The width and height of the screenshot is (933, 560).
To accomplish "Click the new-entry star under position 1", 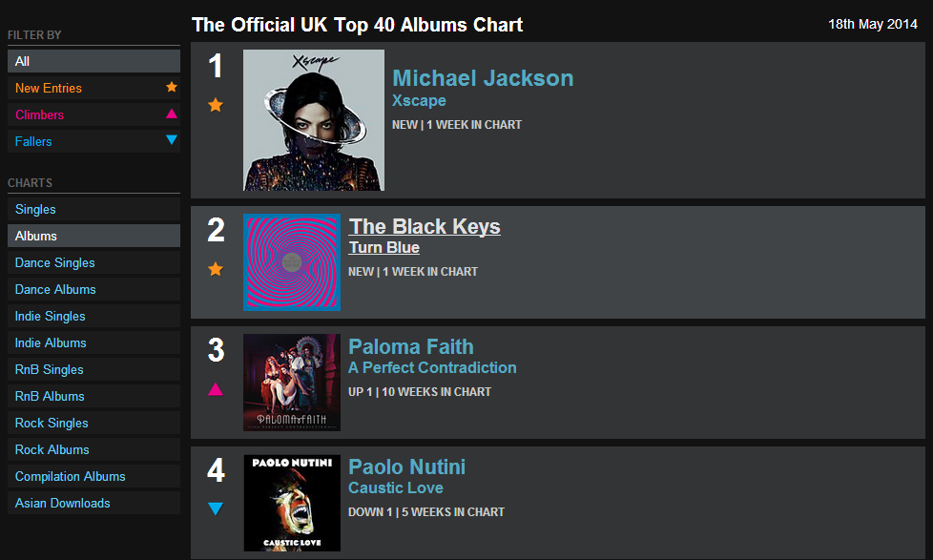I will (216, 105).
